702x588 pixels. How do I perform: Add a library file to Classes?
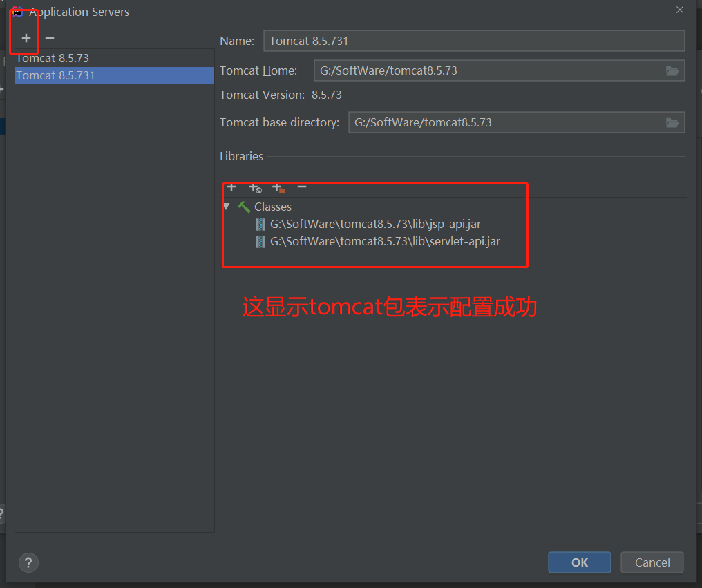coord(231,187)
